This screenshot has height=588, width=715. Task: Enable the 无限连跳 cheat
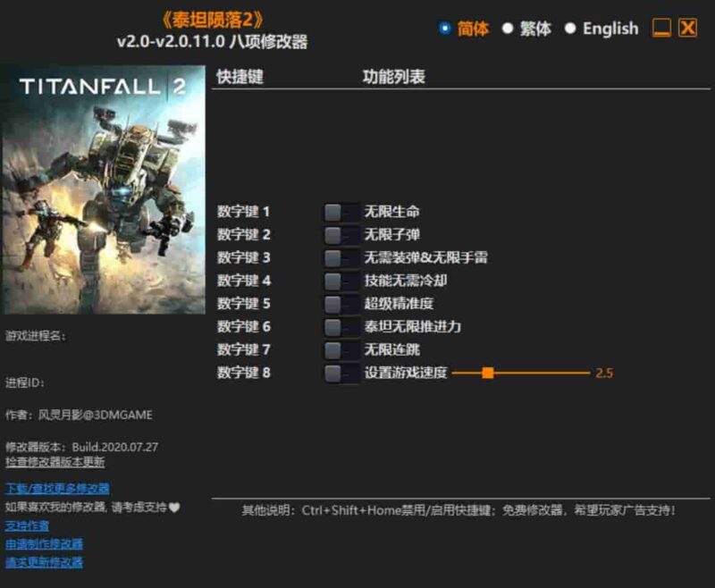[x=335, y=350]
